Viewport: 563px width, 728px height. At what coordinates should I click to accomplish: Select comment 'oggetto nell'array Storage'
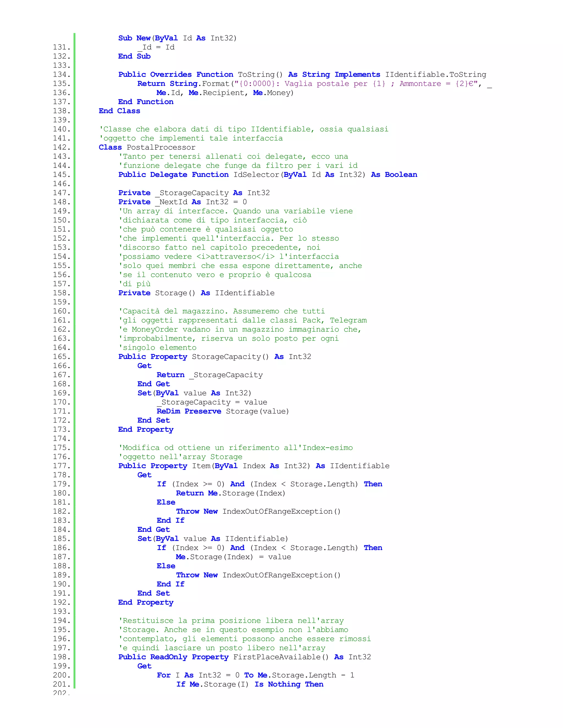point(180,457)
